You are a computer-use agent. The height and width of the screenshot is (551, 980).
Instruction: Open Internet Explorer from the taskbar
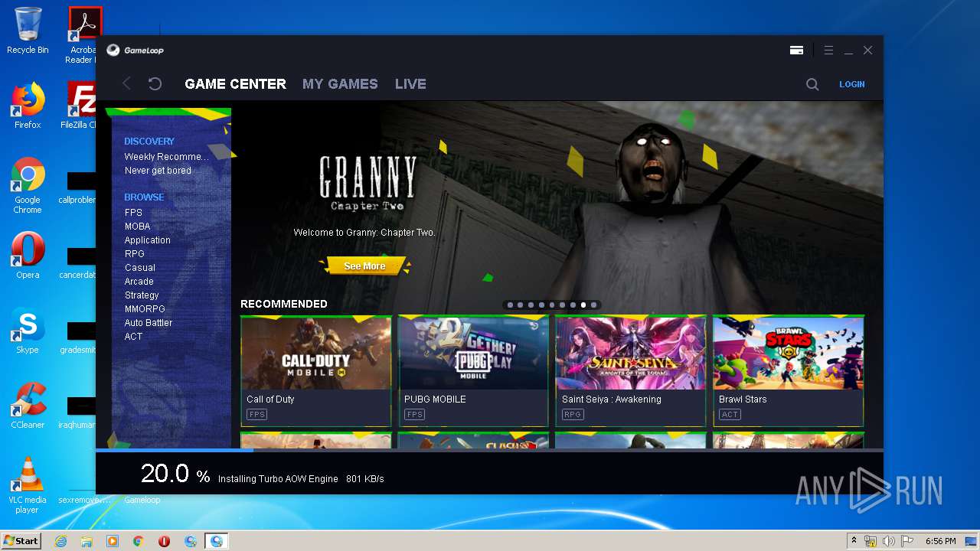click(61, 541)
